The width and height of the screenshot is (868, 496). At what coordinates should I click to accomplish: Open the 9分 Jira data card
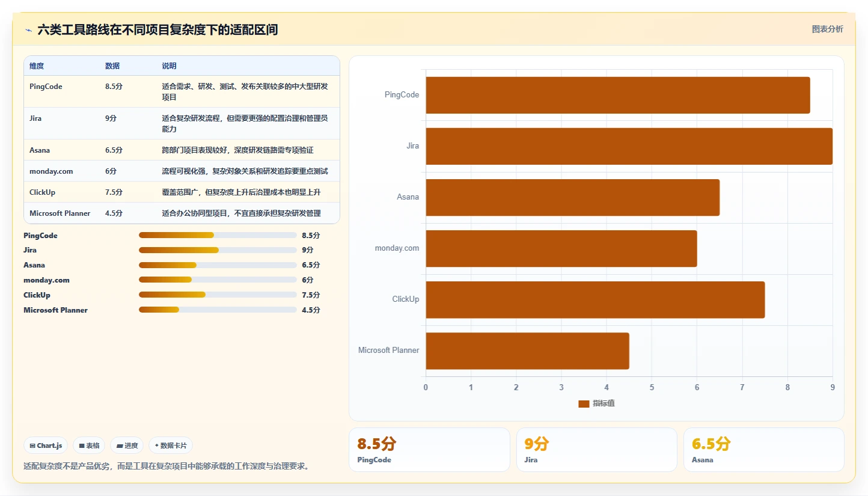coord(596,450)
